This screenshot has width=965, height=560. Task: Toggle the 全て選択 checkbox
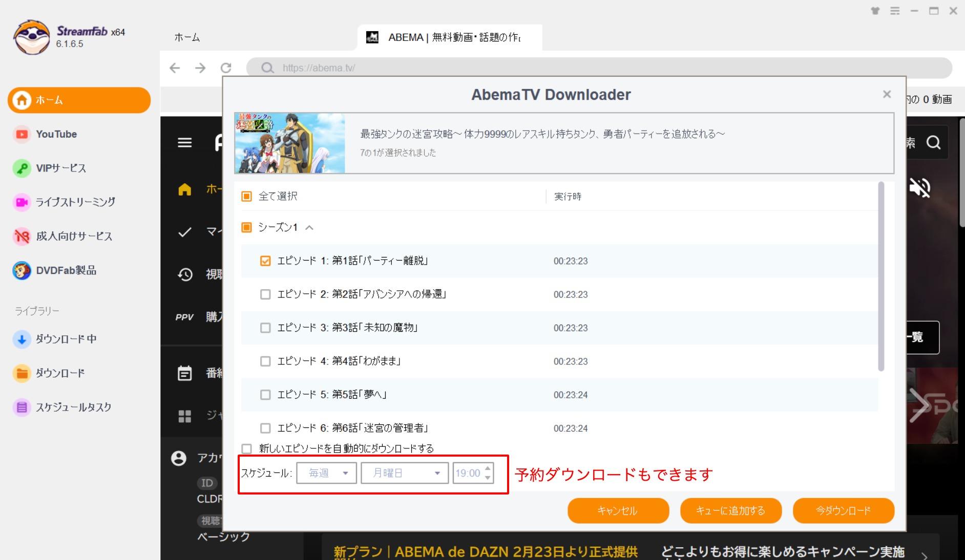tap(246, 197)
